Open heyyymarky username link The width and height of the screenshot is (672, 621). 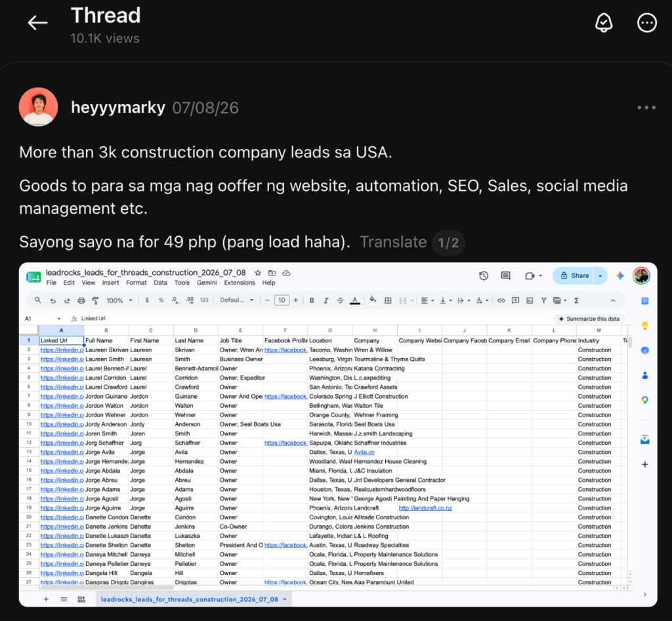point(118,108)
